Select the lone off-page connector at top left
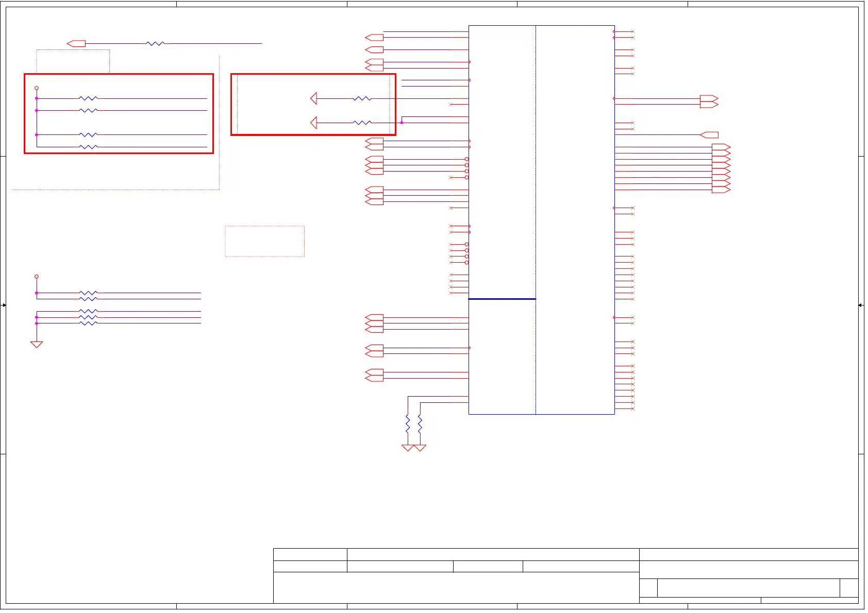The width and height of the screenshot is (868, 613). 76,44
